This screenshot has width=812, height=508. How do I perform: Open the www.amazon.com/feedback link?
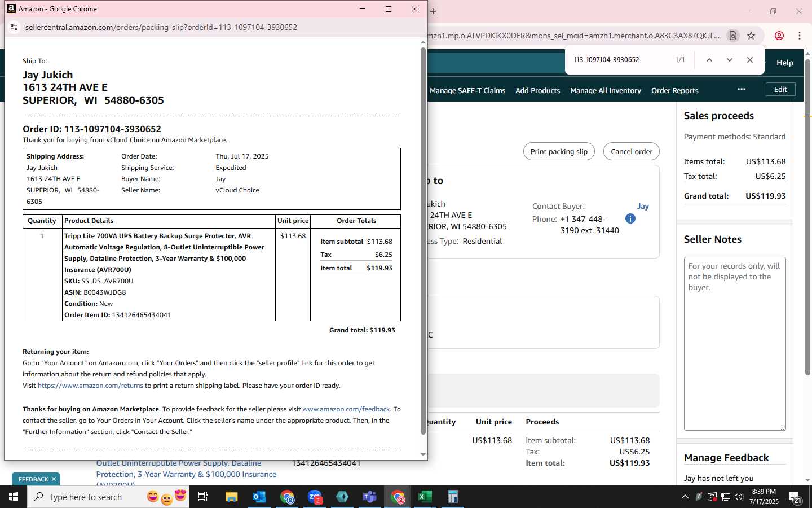(x=346, y=409)
